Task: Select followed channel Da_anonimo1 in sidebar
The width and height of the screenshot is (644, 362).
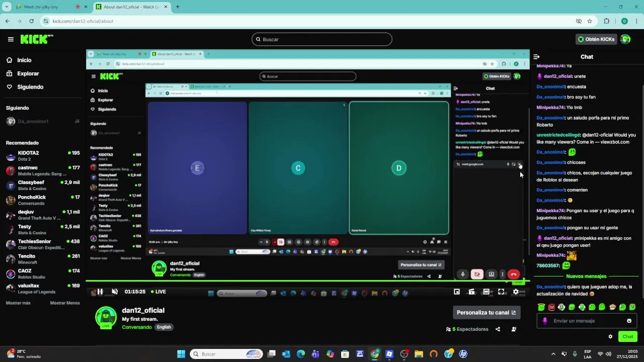Action: point(43,121)
